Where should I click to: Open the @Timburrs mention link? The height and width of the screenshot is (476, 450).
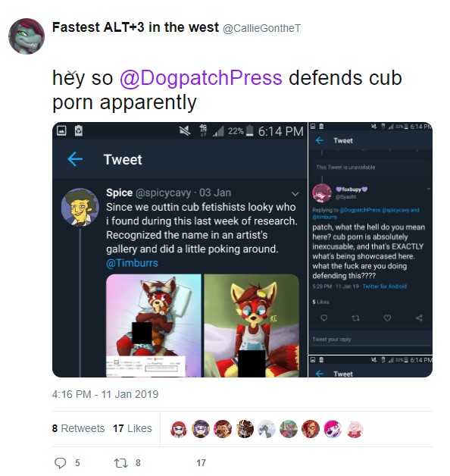click(x=132, y=263)
